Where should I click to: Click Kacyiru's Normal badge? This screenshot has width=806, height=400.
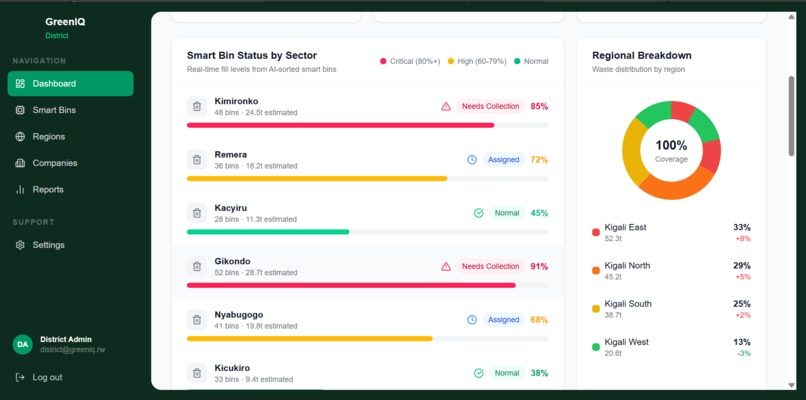(507, 213)
